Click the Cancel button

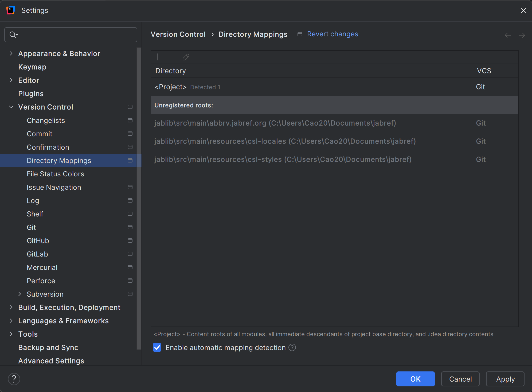tap(460, 379)
